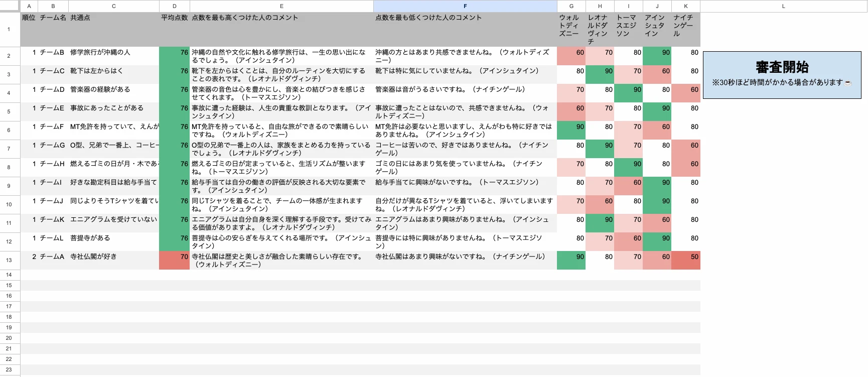Select the チームC cell

click(x=53, y=74)
